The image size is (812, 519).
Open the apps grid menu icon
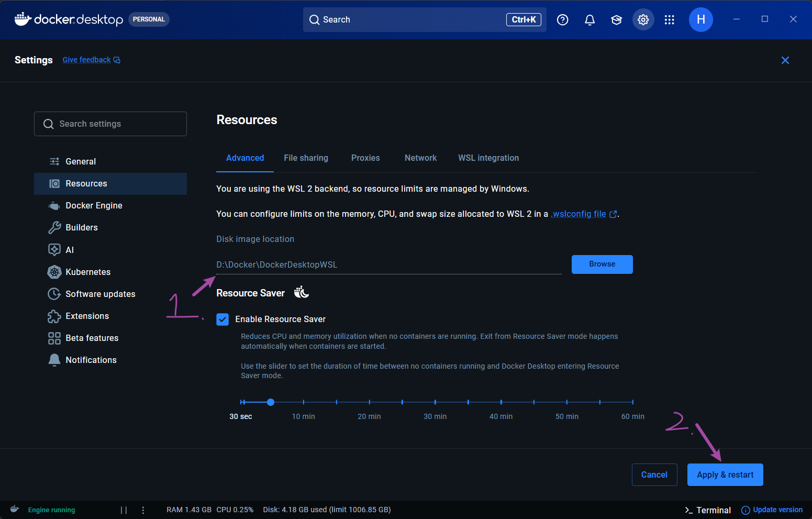[x=670, y=20]
